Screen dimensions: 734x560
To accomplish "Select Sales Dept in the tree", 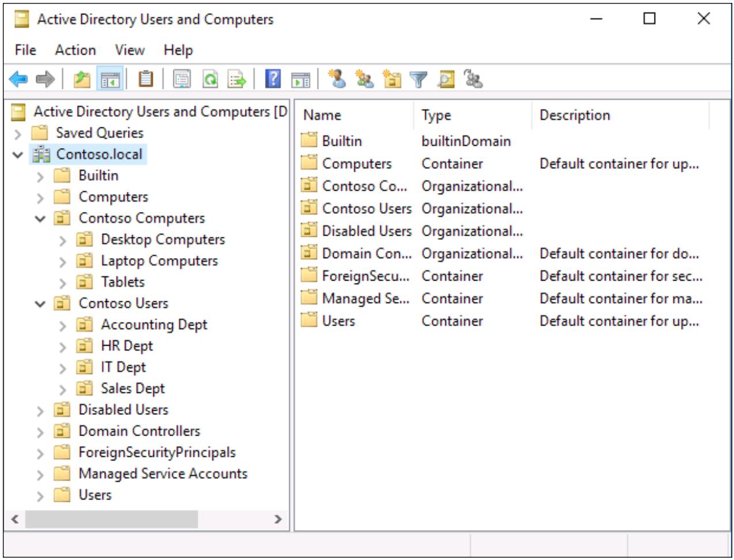I will [x=133, y=389].
